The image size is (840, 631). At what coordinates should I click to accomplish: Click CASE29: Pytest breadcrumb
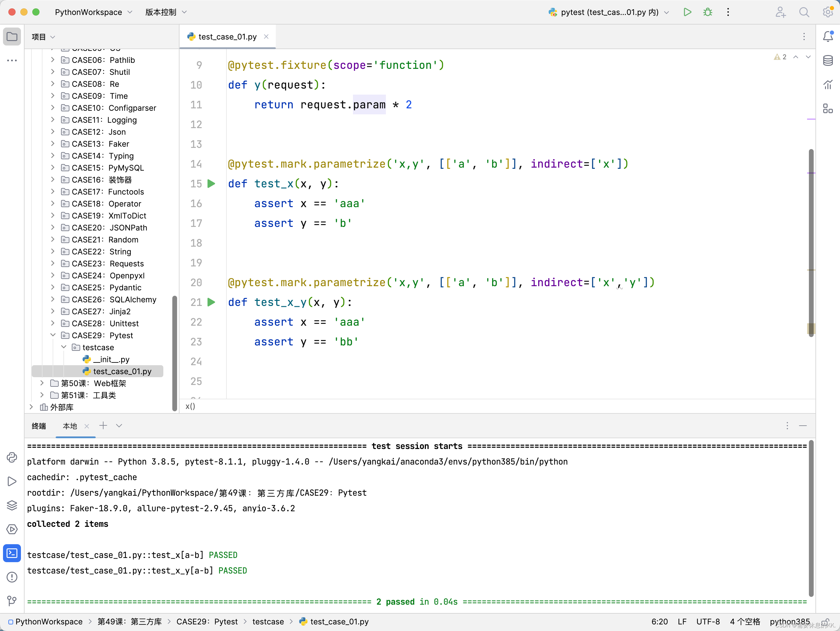pyautogui.click(x=207, y=621)
